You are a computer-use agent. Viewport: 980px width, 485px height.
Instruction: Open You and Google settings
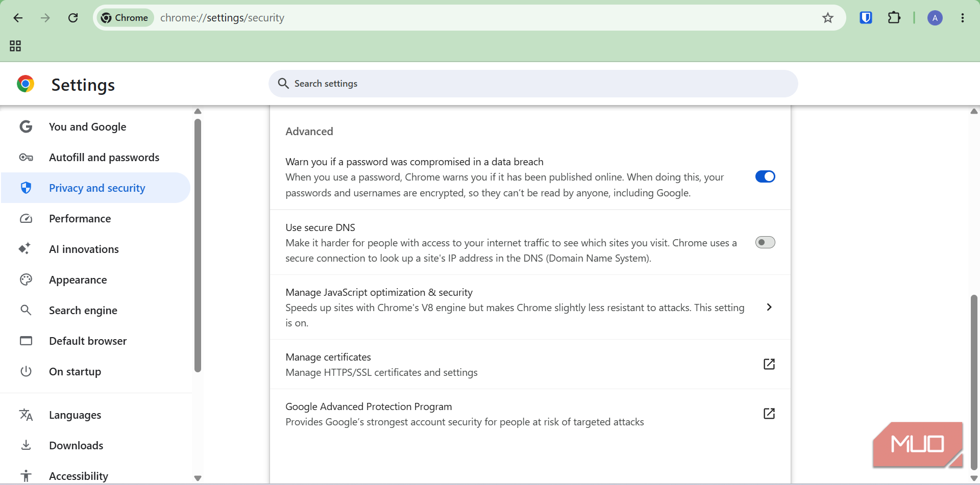(96, 126)
